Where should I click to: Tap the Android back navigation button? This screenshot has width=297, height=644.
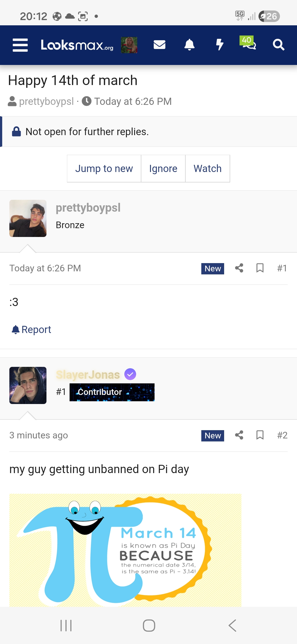tap(233, 626)
